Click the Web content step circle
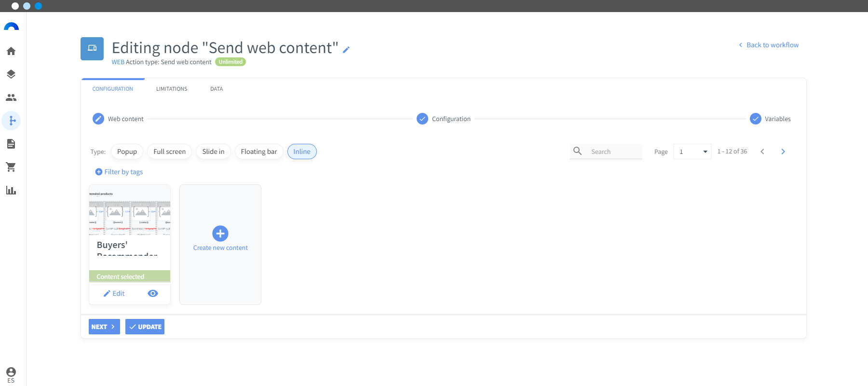The image size is (868, 386). tap(98, 119)
